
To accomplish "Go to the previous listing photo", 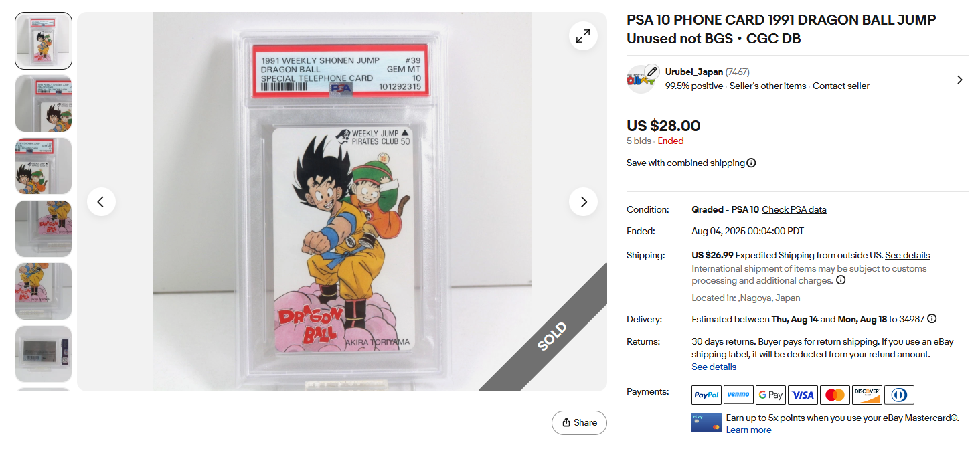I will coord(101,201).
